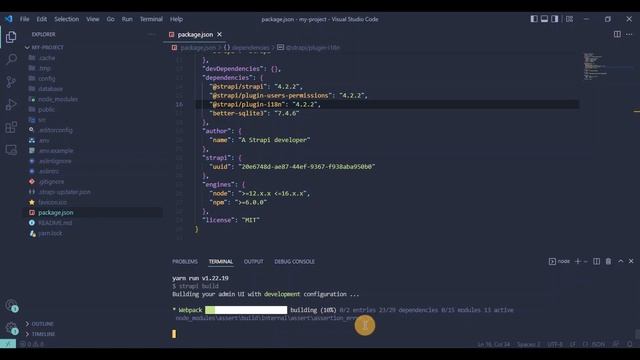Split the editor to the right
Viewport: 640px width, 360px height.
(617, 34)
